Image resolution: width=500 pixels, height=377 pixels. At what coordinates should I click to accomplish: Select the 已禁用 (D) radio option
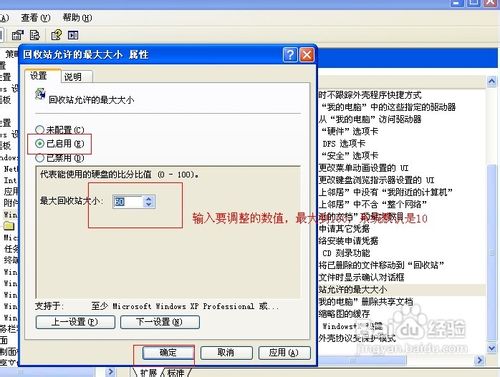[60, 158]
